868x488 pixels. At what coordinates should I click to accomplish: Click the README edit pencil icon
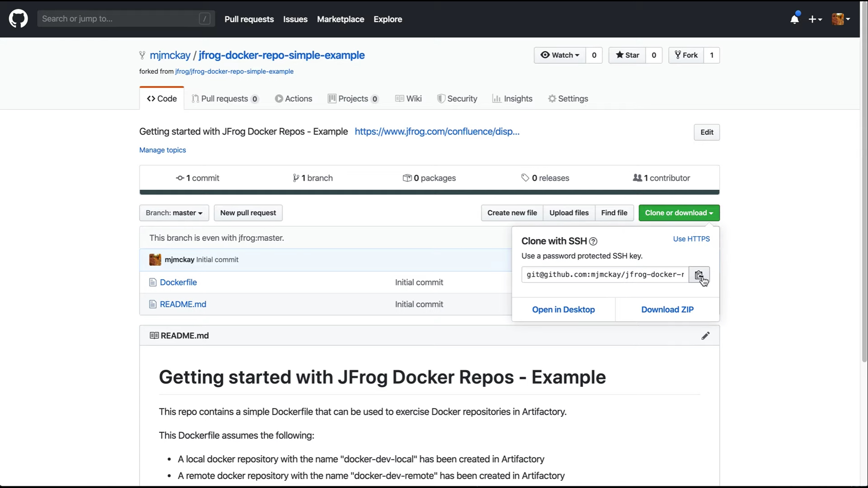tap(705, 336)
